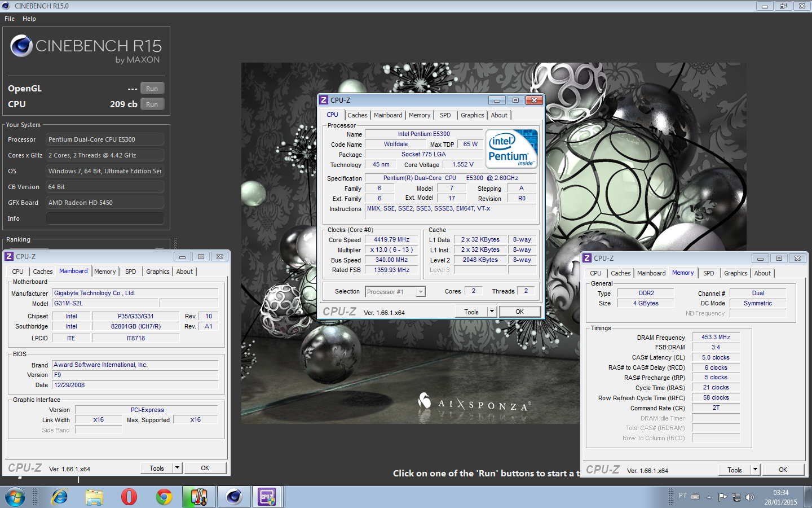The image size is (812, 508).
Task: Click the DRAM Frequency value 453.3 MHz
Action: point(716,337)
